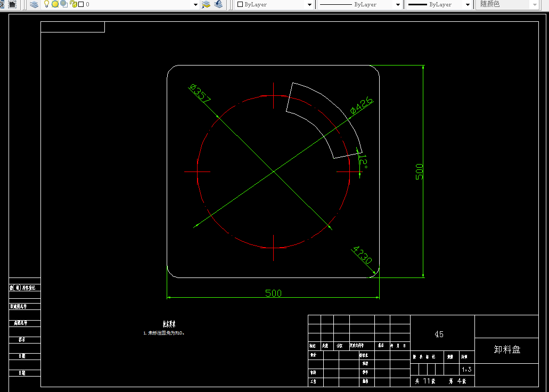
Task: Click the workspace house icon at toolbar start
Action: 12,4
